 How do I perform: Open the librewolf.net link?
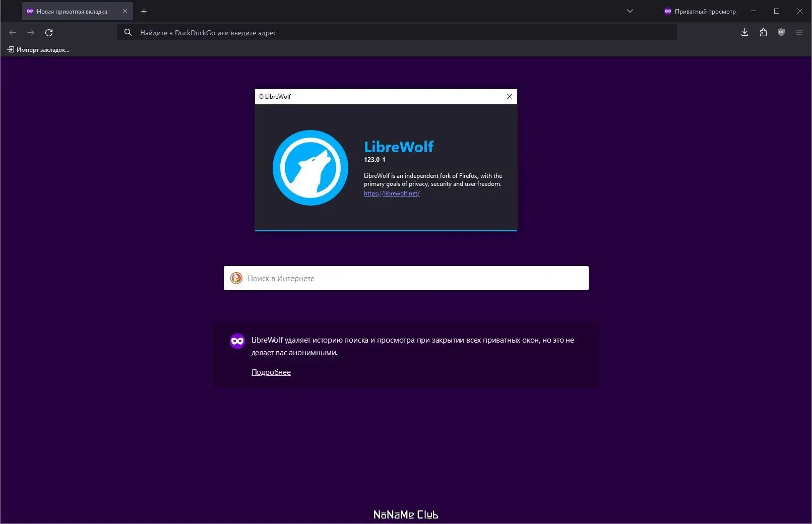point(392,193)
